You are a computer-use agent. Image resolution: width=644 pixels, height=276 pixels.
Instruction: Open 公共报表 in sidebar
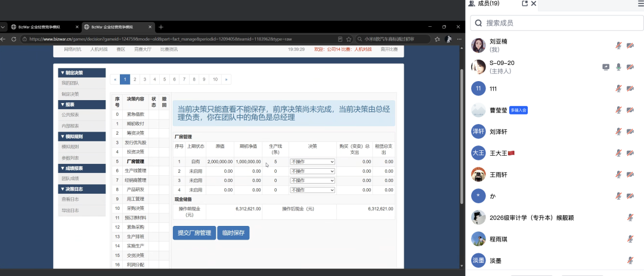click(70, 114)
